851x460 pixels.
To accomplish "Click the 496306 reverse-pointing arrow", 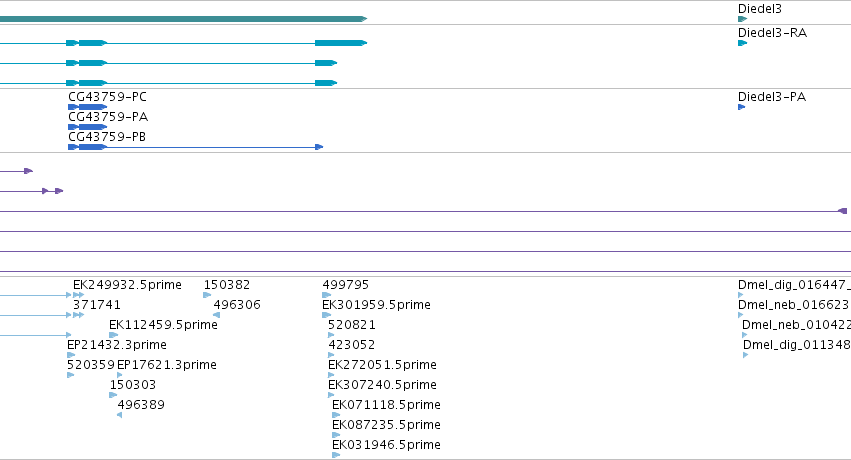I will (217, 315).
